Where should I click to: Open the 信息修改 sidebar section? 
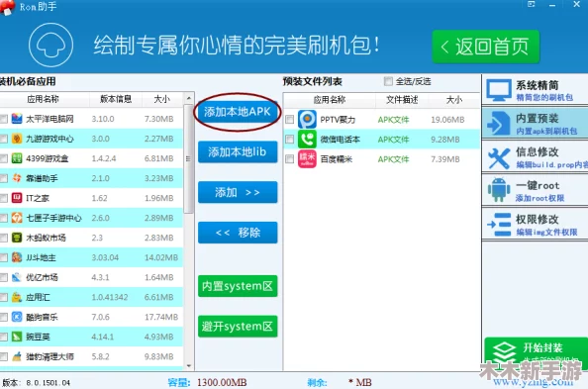click(x=535, y=157)
